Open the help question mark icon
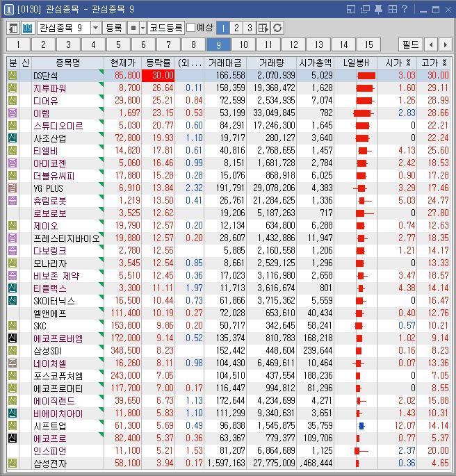The height and width of the screenshot is (476, 456). click(x=405, y=9)
